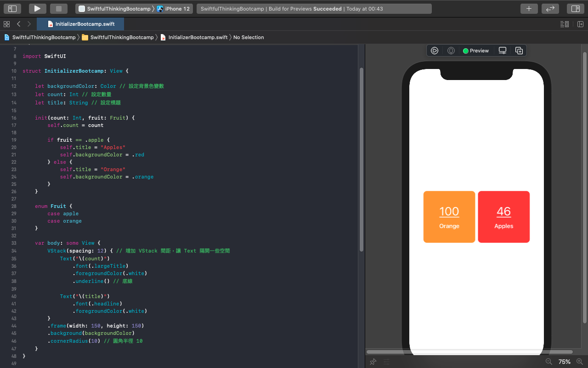This screenshot has height=368, width=588.
Task: Zoom out on the preview canvas
Action: tap(548, 362)
